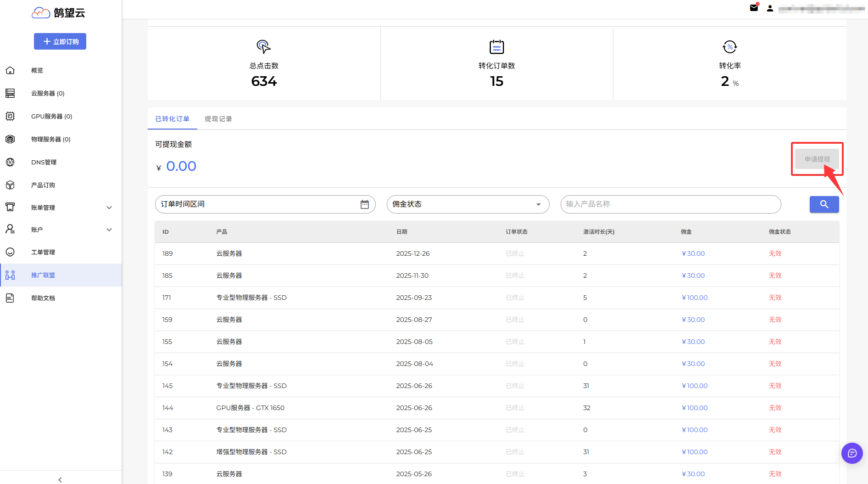Click the 立即订购 button
868x484 pixels.
pos(60,41)
